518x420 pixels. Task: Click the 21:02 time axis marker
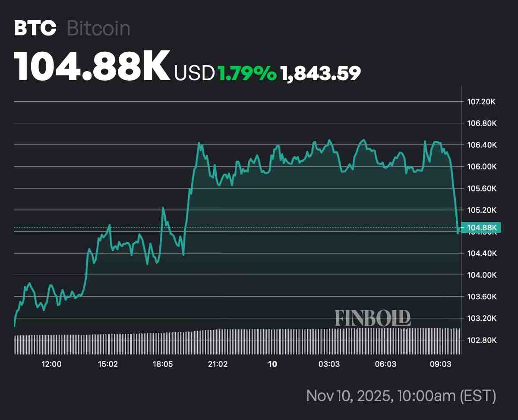tap(218, 364)
